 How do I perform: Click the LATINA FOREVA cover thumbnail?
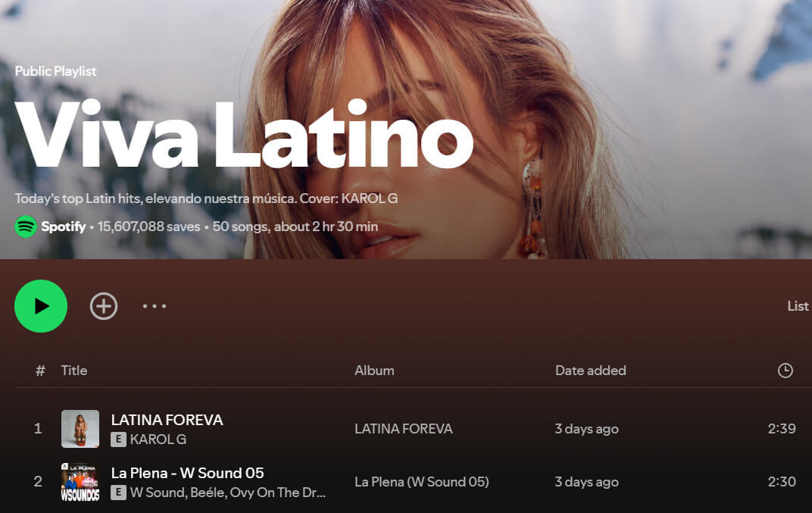click(80, 429)
